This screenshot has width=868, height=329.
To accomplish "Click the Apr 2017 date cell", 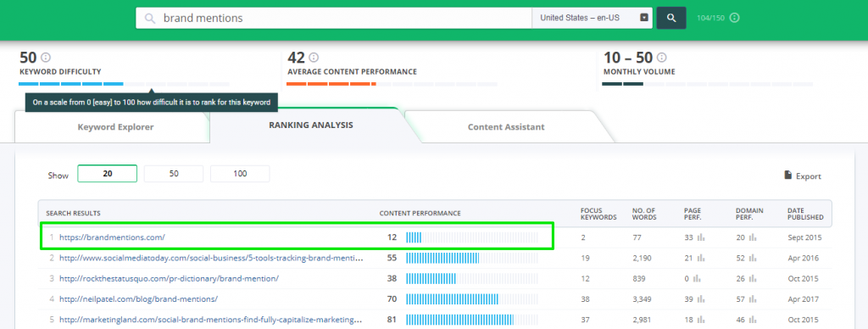I will pos(804,299).
